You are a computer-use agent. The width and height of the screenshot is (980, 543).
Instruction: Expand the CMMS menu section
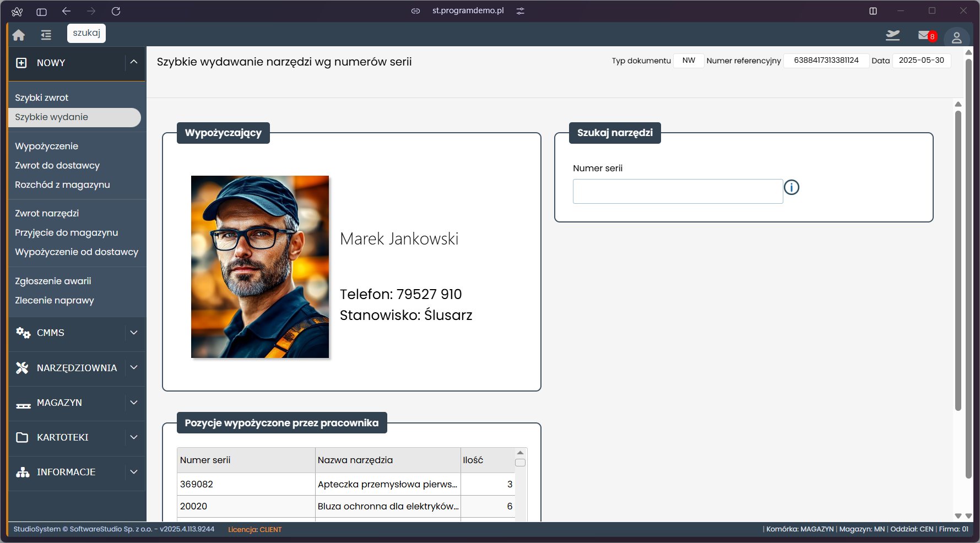[134, 333]
